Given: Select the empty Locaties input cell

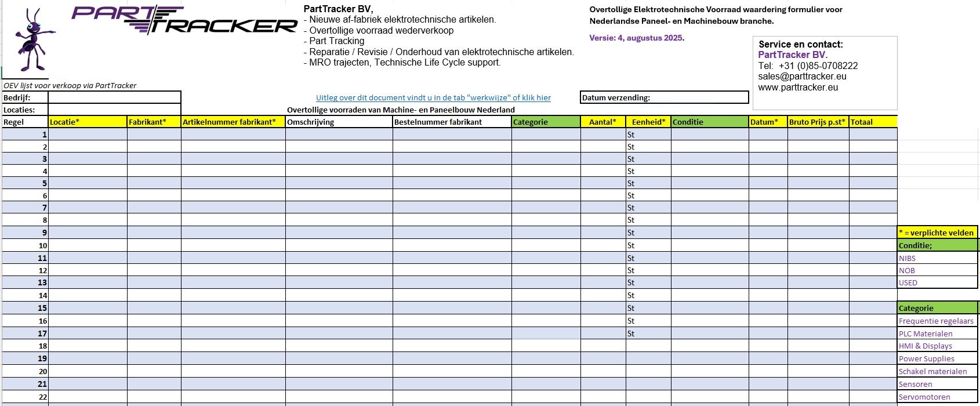Looking at the screenshot, I should tap(114, 110).
